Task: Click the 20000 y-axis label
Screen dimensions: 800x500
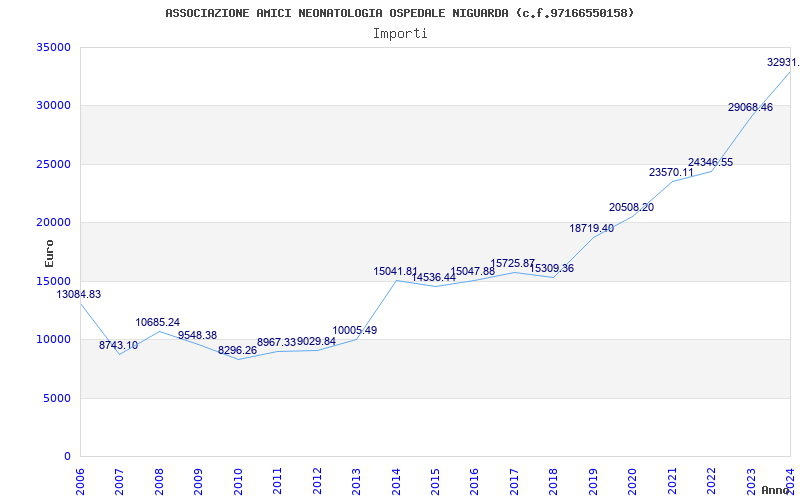Action: click(x=53, y=222)
